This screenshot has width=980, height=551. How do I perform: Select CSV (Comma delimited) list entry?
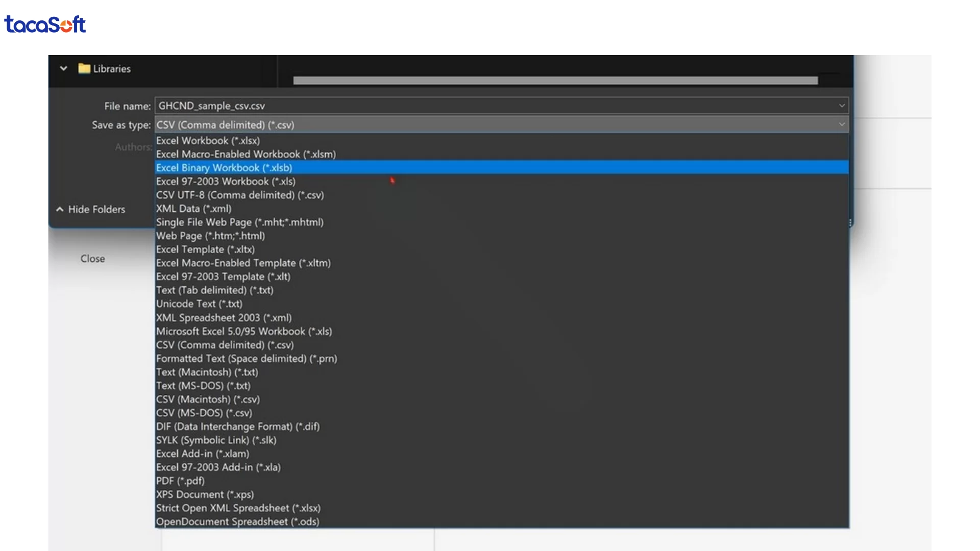tap(502, 345)
